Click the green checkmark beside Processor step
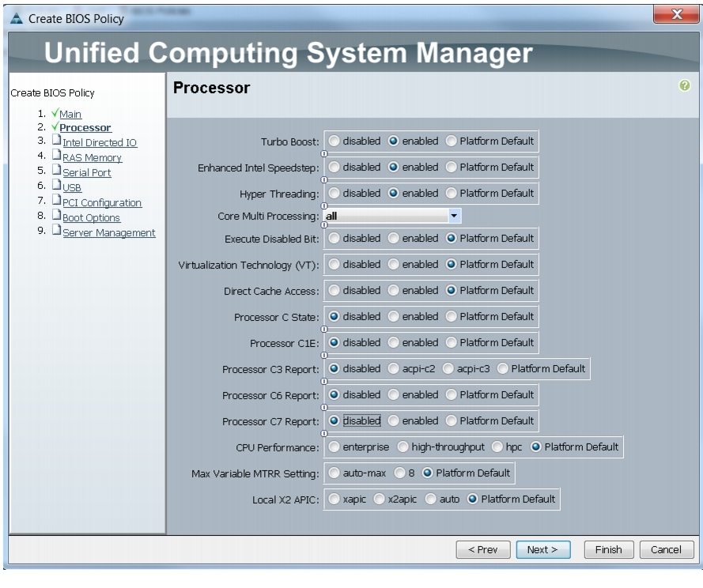Screen dimensions: 703x588 pyautogui.click(x=55, y=126)
